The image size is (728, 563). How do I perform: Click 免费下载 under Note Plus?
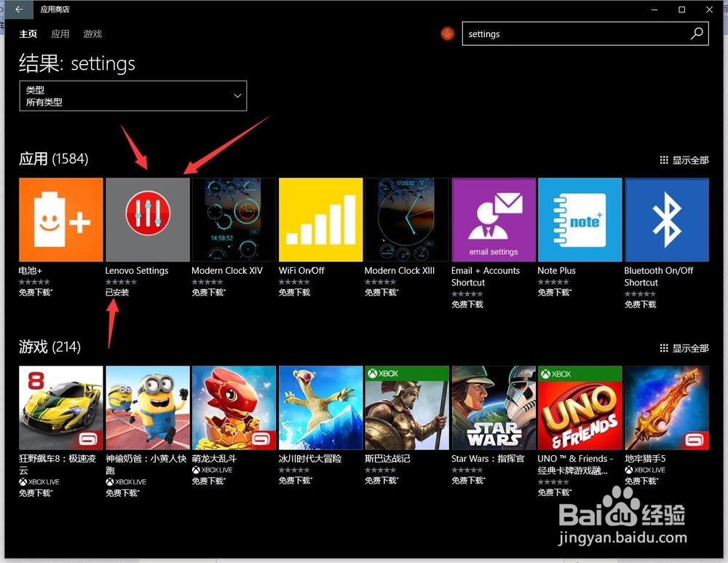pyautogui.click(x=555, y=292)
